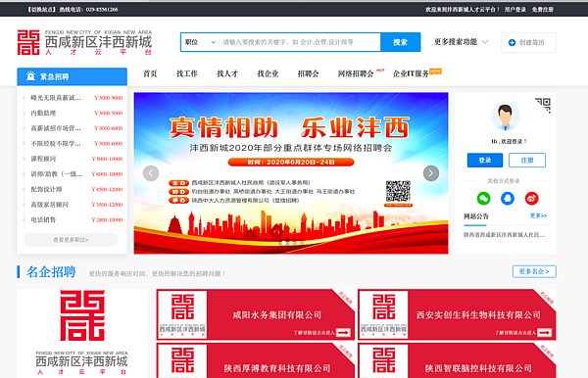Viewport: 588px width, 378px height.
Task: Open the 找工作 nav item
Action: 187,73
